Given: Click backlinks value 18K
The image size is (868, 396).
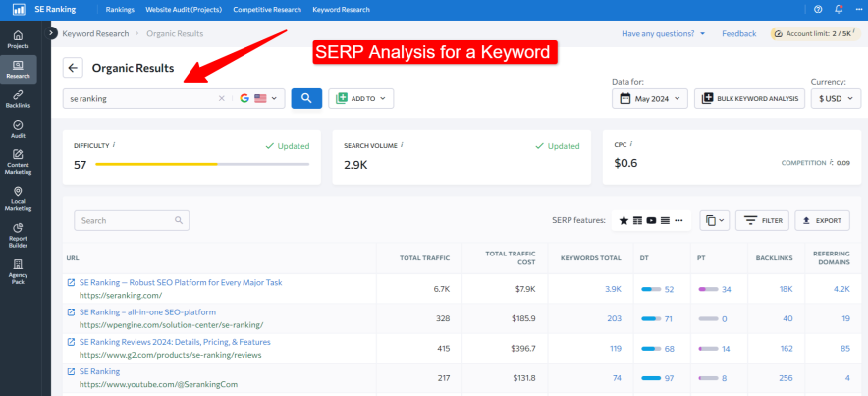Looking at the screenshot, I should coord(787,289).
